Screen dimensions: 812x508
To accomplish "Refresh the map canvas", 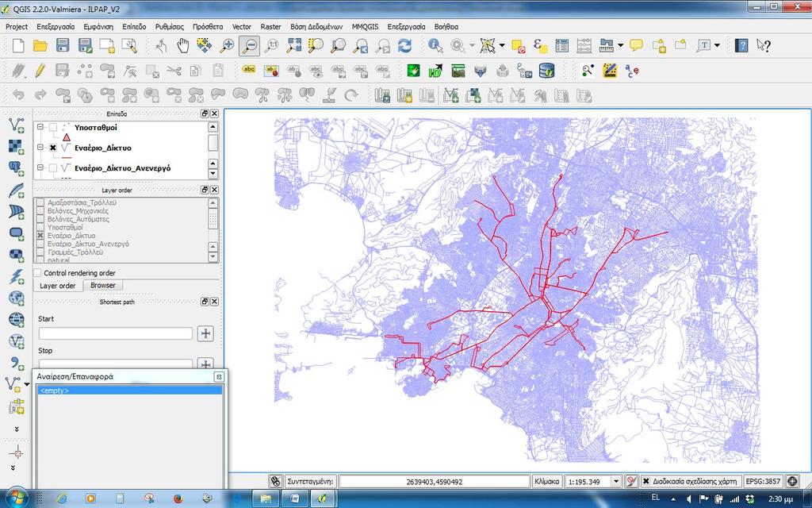I will point(404,45).
